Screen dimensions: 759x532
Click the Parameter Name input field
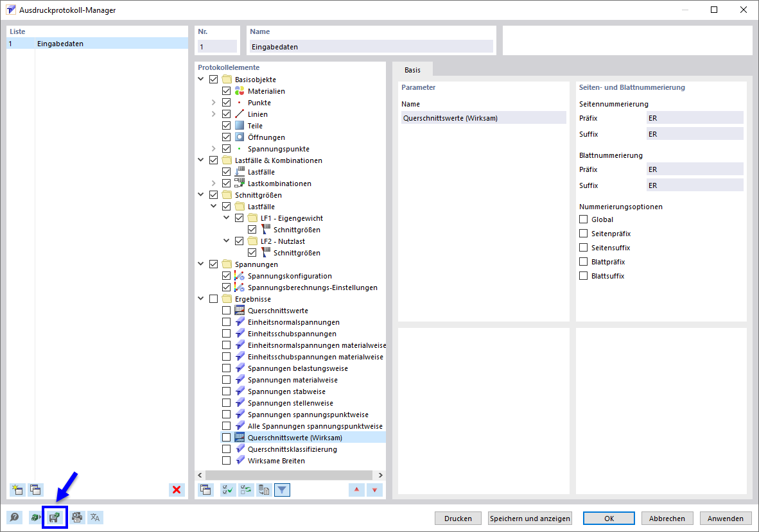coord(484,118)
